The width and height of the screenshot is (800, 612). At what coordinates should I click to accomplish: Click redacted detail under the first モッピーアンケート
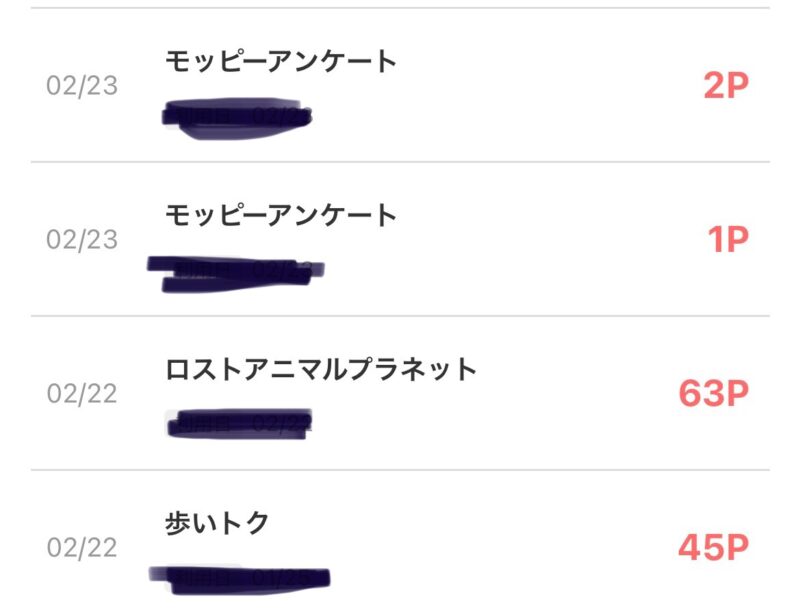tap(237, 118)
